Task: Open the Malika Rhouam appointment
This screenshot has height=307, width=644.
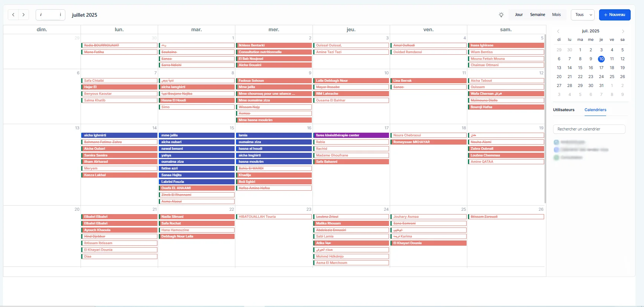Action: point(351,223)
